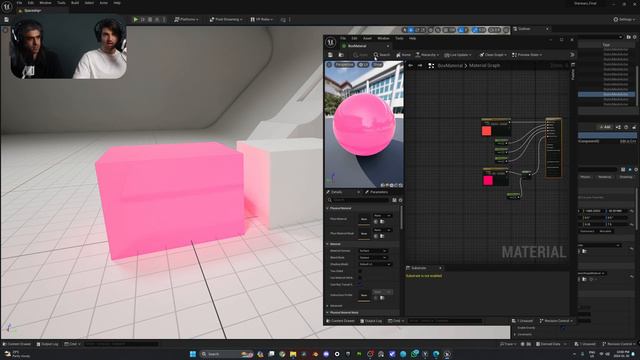
Task: Go forward in material graph navigation
Action: point(420,66)
